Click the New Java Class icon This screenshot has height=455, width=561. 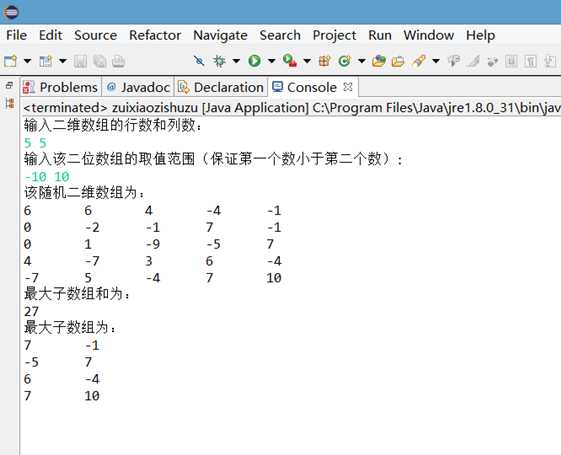tap(344, 61)
